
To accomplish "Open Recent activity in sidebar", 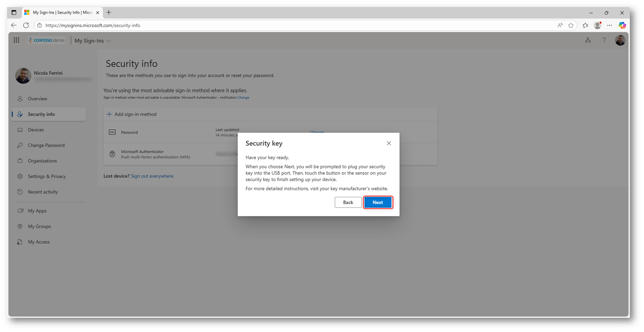I will [x=49, y=192].
